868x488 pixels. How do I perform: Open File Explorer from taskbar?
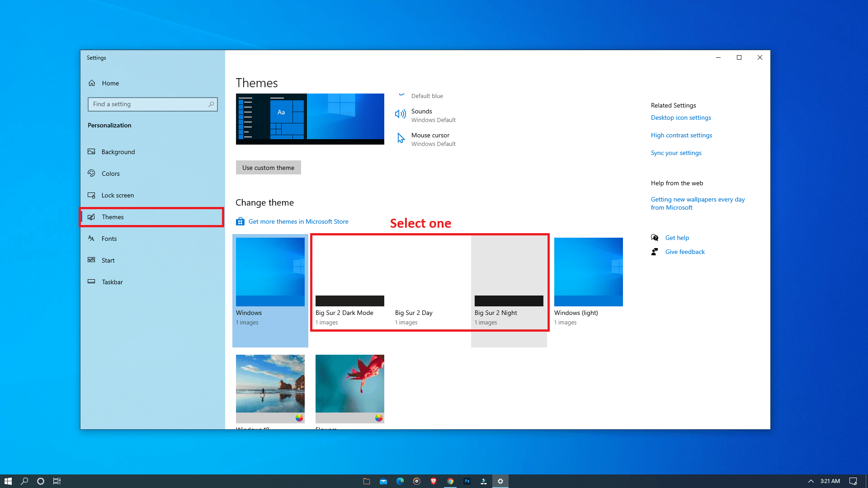[x=367, y=481]
